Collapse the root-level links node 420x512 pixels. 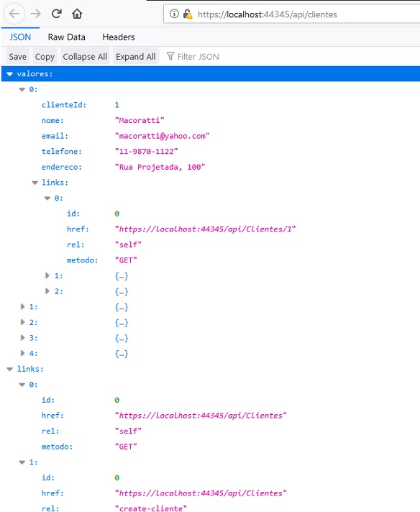point(10,370)
